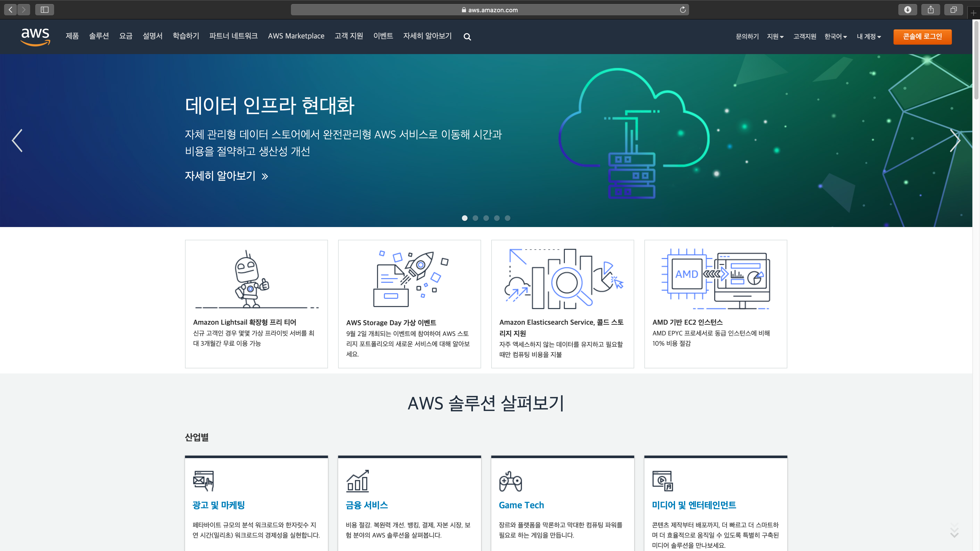Show Safari sidebar panel icon
The height and width of the screenshot is (551, 980).
coord(44,10)
